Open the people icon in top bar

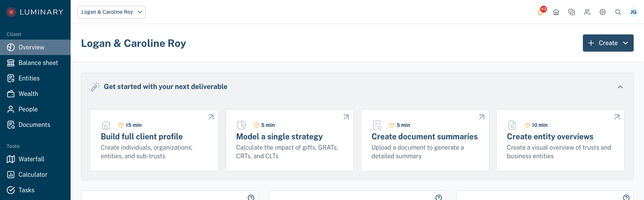click(x=587, y=12)
